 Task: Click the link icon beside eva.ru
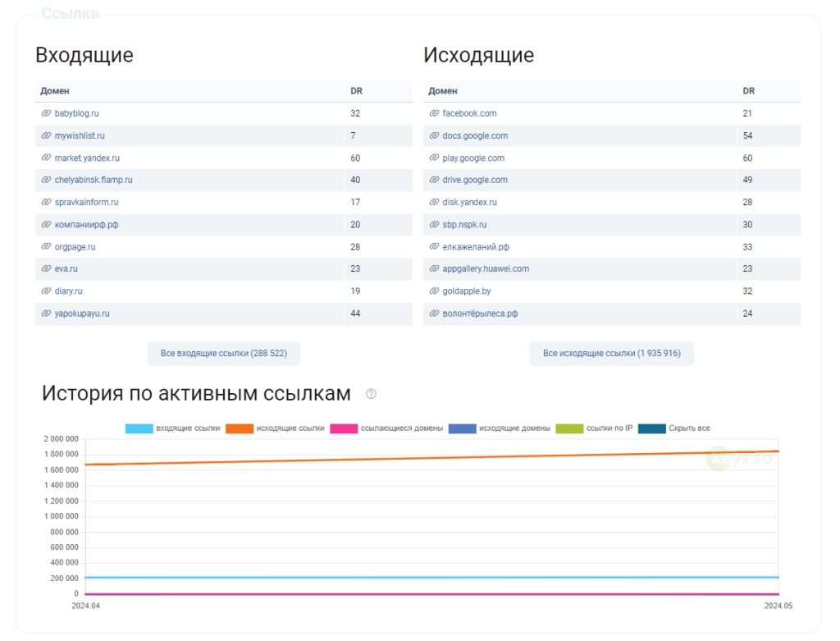46,268
